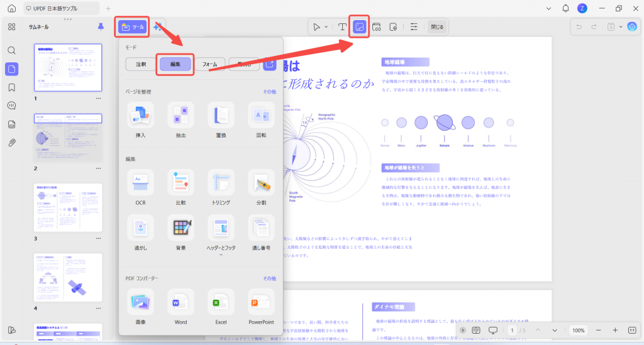The width and height of the screenshot is (644, 345).
Task: Pin the サムネール panel
Action: (101, 27)
